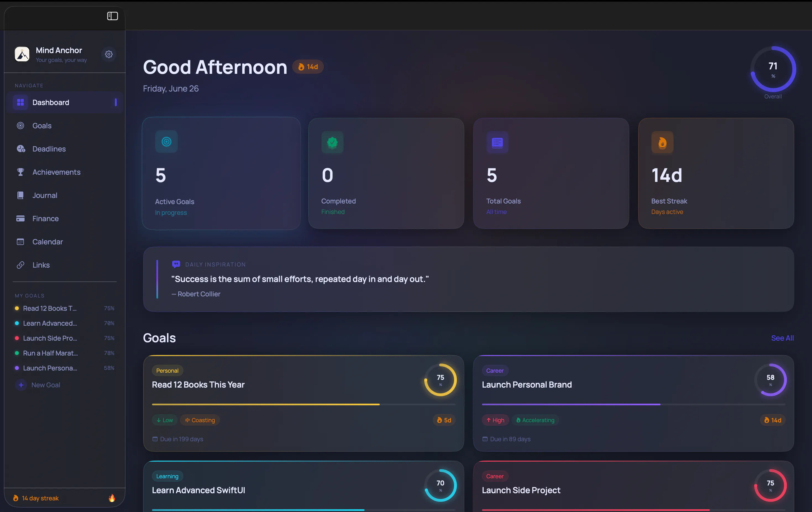The width and height of the screenshot is (812, 512).
Task: Click 14d streak badge on Launch Personal Brand
Action: coord(772,420)
